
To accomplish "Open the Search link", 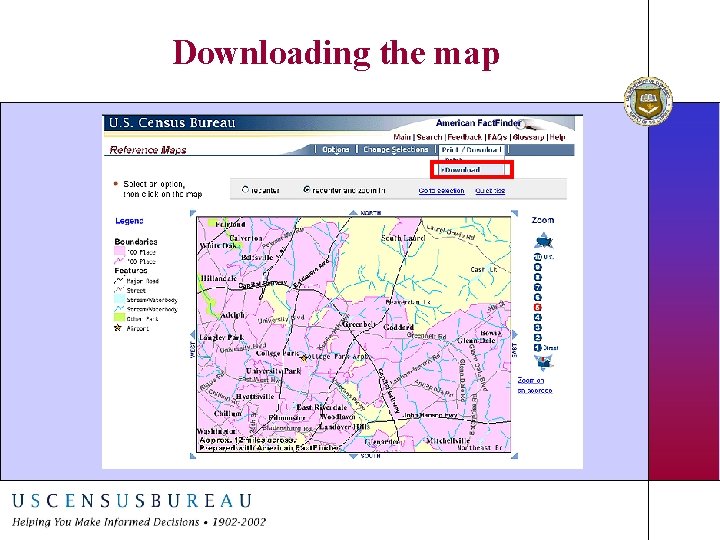I will 429,137.
